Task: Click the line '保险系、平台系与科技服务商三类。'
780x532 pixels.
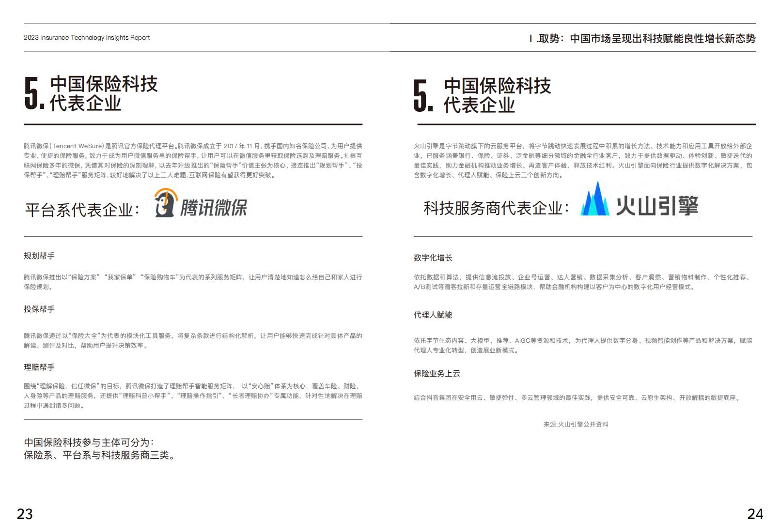Action: 100,455
